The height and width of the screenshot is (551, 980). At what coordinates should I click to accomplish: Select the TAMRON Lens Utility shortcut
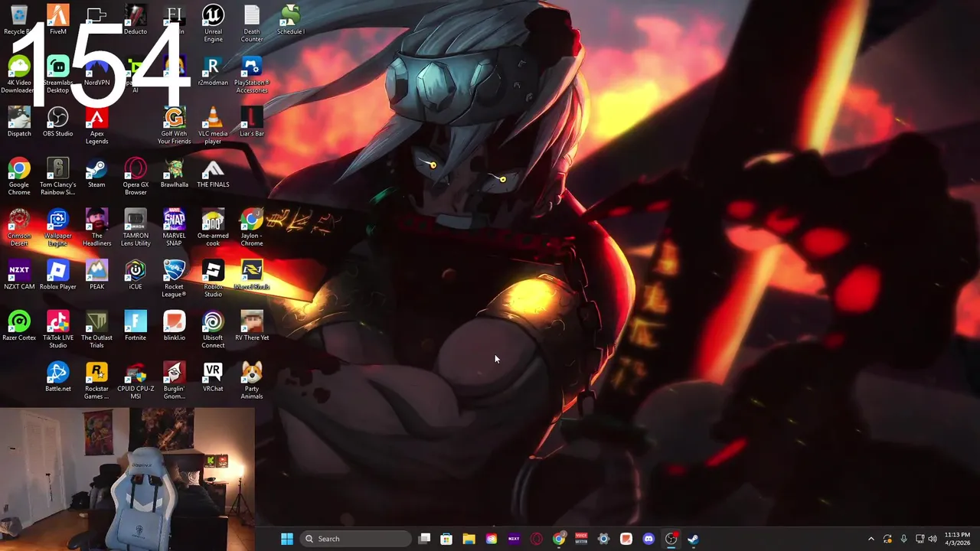pos(136,228)
